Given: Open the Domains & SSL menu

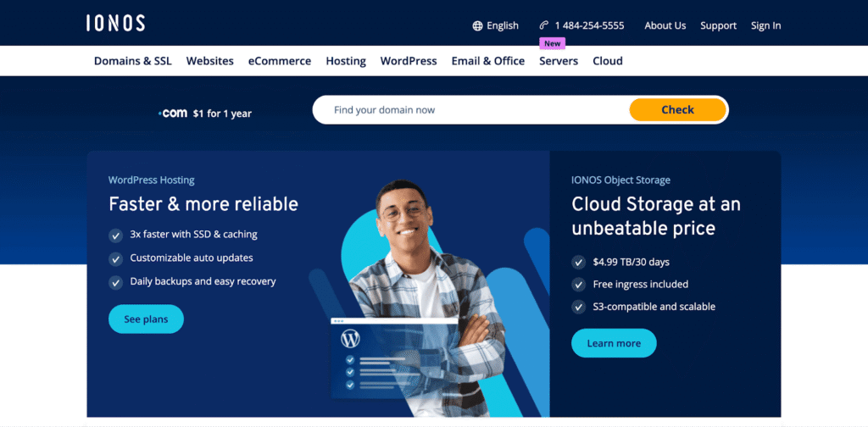Looking at the screenshot, I should pyautogui.click(x=132, y=61).
